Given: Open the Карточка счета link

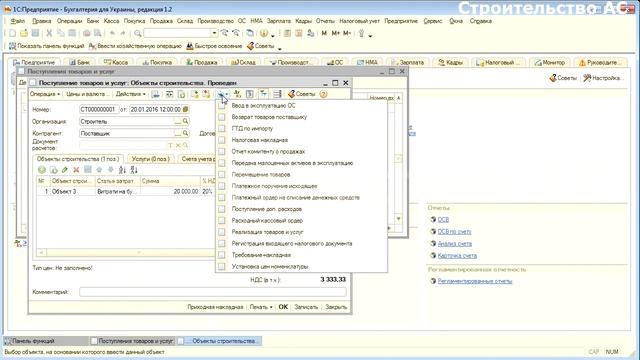Looking at the screenshot, I should click(x=457, y=256).
